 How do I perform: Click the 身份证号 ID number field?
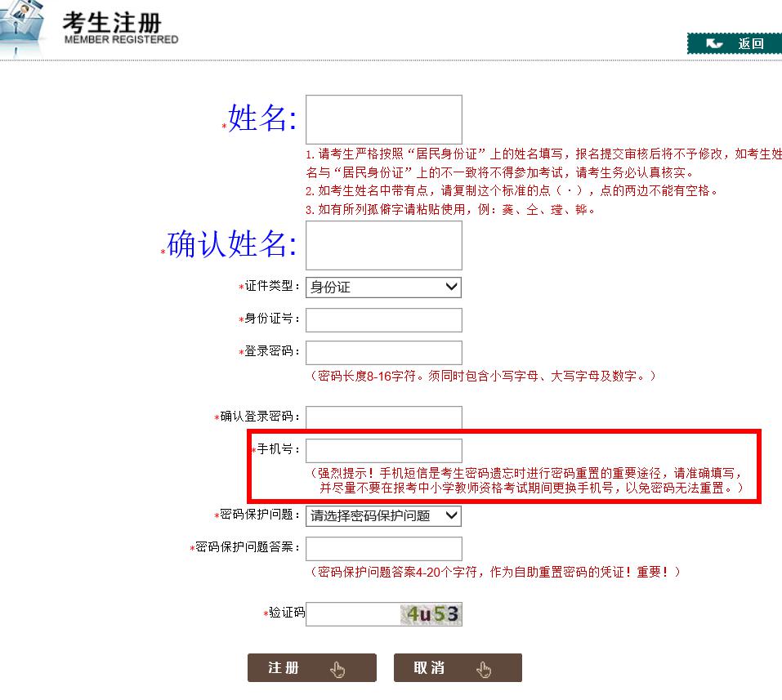tap(383, 319)
